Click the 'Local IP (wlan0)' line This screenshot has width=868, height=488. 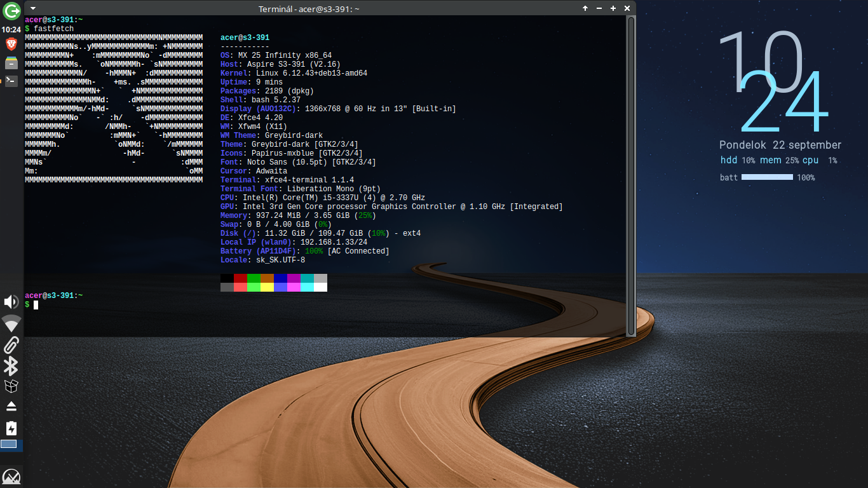coord(294,242)
